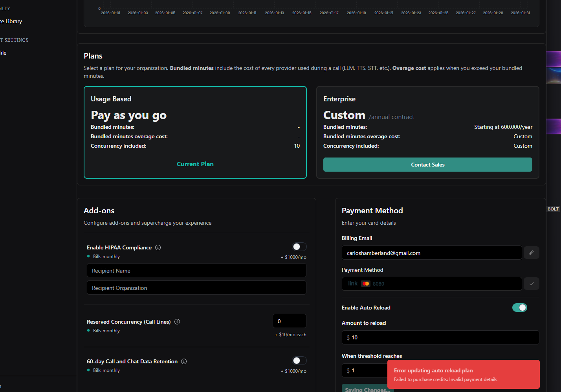
Task: Enable 60-day Call and Chat Data Retention
Action: click(299, 361)
